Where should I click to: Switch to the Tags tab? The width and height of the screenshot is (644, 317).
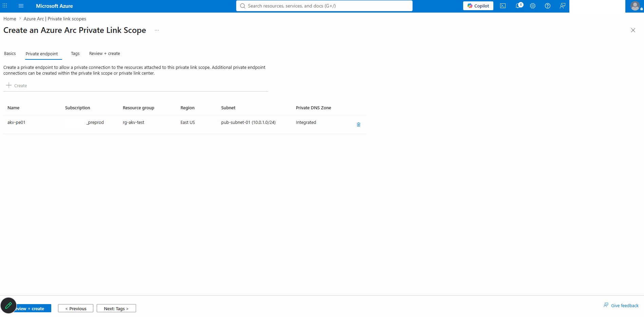[75, 54]
